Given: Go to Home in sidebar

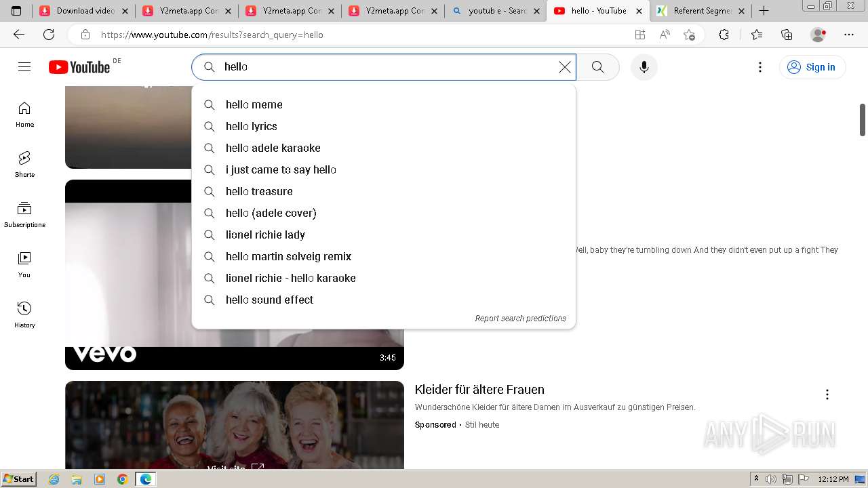Looking at the screenshot, I should coord(24,115).
